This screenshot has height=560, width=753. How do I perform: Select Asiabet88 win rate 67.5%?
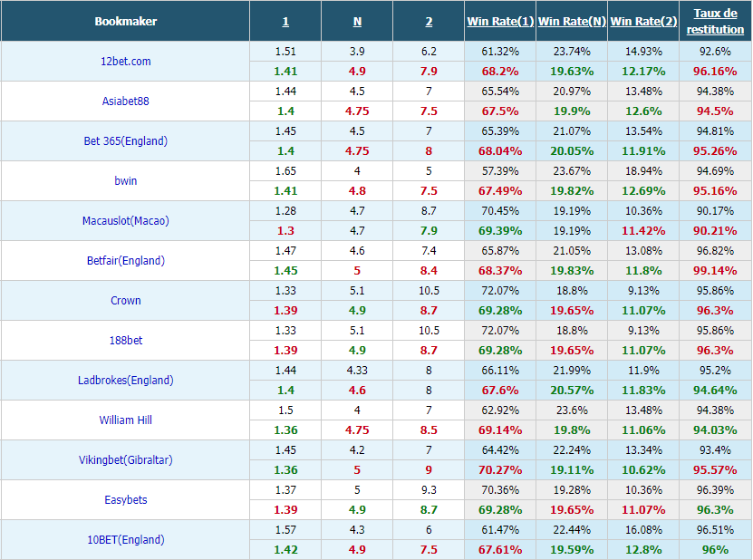tap(500, 111)
